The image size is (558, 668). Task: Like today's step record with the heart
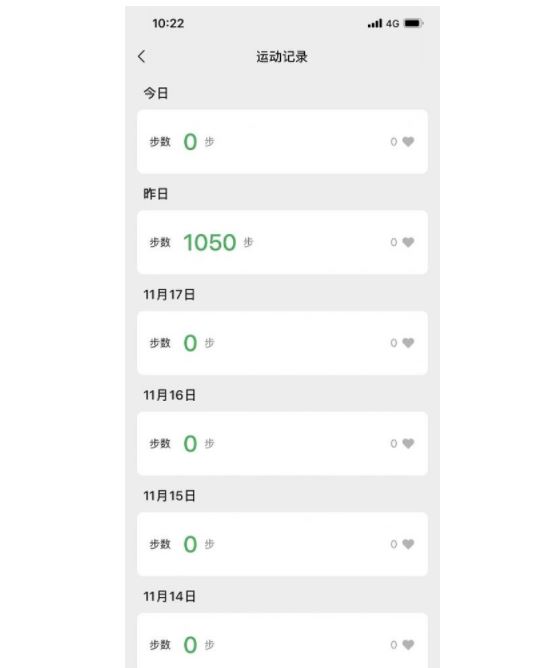[x=408, y=141]
